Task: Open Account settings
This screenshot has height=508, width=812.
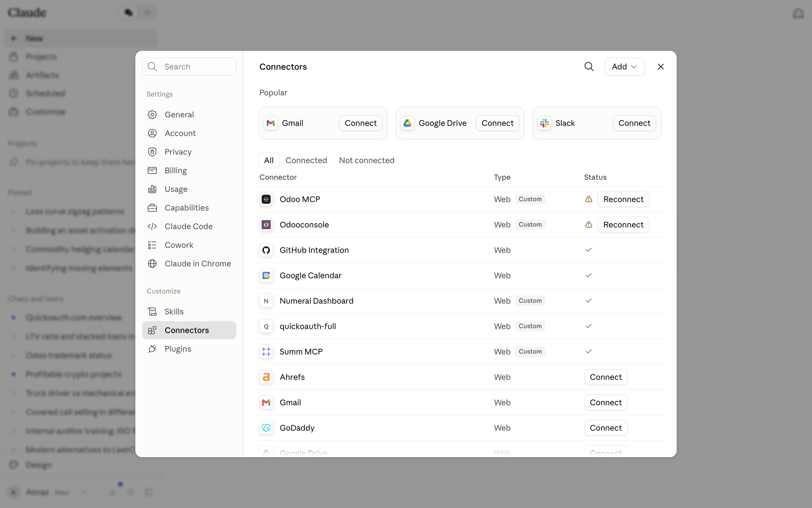Action: (189, 133)
